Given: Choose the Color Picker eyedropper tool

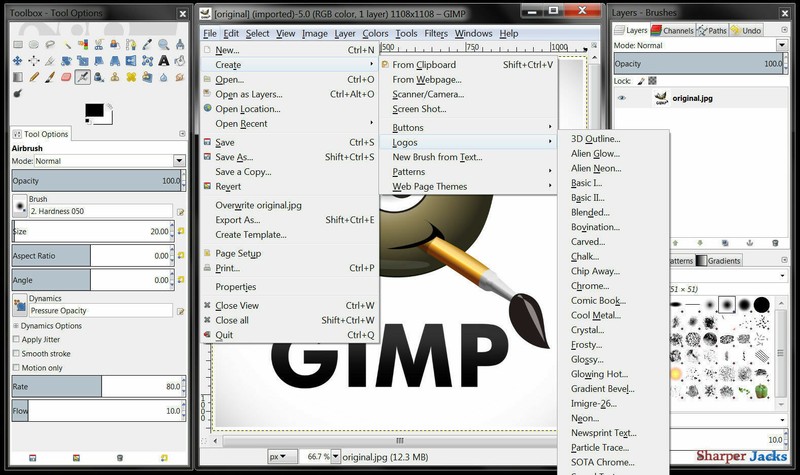Looking at the screenshot, I should 147,44.
